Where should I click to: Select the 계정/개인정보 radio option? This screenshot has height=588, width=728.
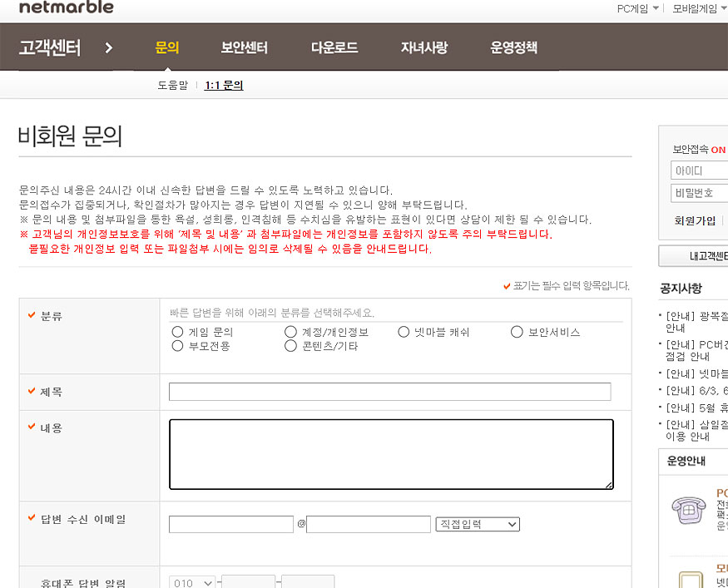tap(290, 332)
